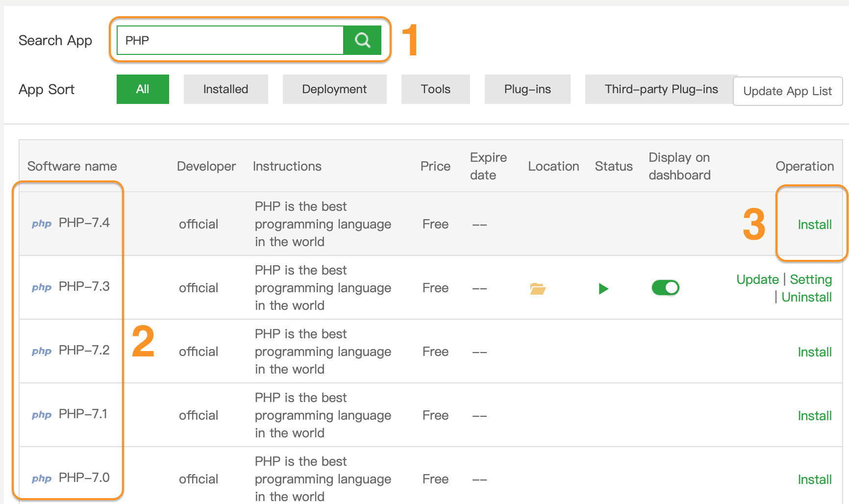Click the green running status icon for PHP-7.3
This screenshot has height=504, width=849.
point(603,289)
